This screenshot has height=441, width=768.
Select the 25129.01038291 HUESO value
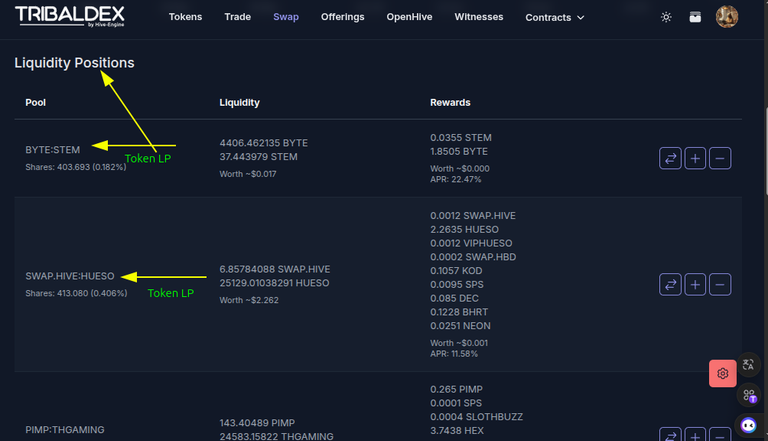coord(274,283)
